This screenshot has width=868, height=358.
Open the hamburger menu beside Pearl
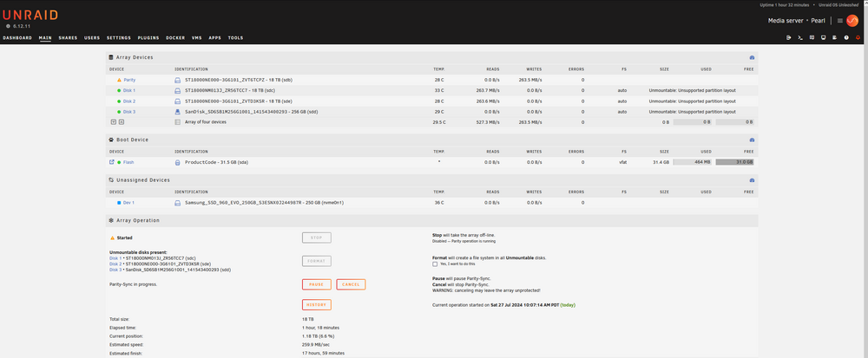click(x=839, y=21)
